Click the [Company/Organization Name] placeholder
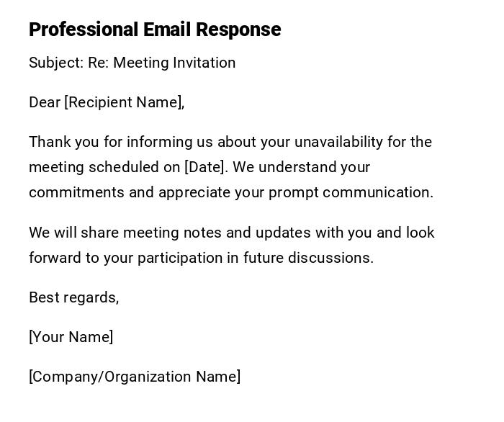 tap(135, 377)
